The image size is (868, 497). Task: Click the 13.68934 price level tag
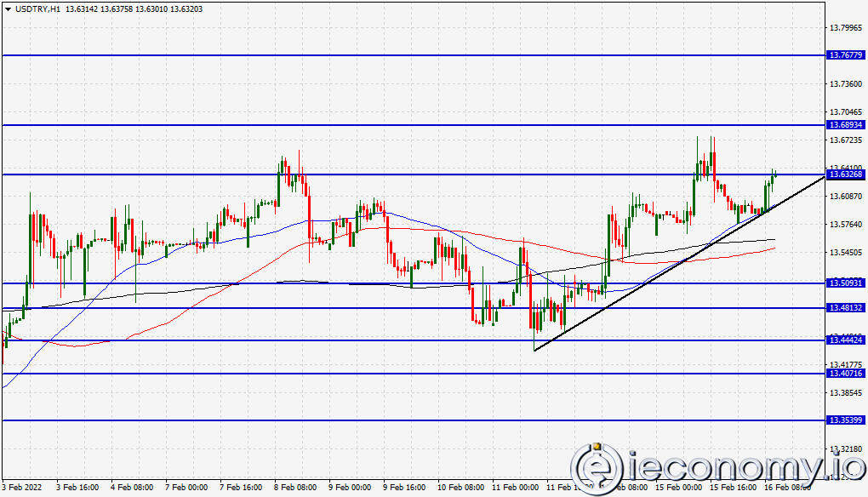pyautogui.click(x=848, y=126)
